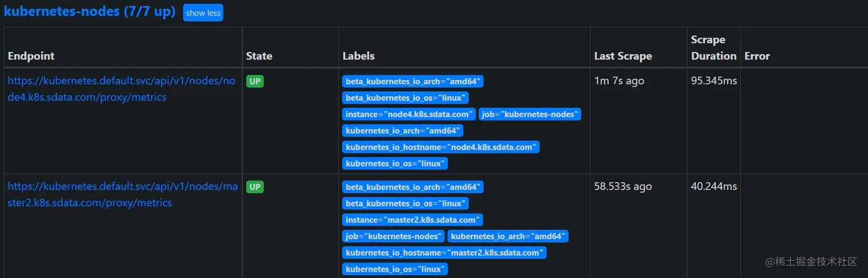Open the kubernetes-nodes (7/7 up) heading link
This screenshot has height=278, width=868.
pos(90,11)
